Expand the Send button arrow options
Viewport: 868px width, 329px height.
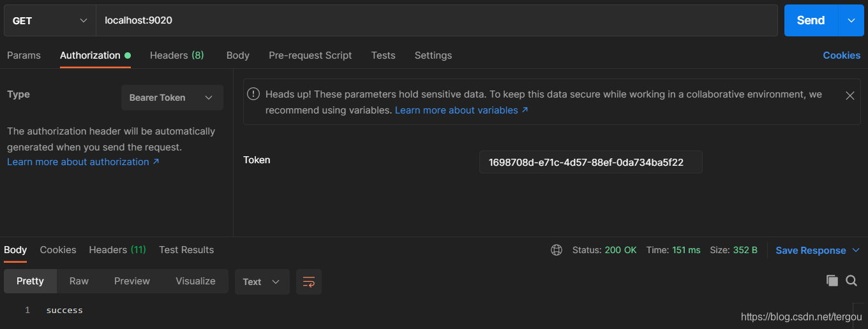[851, 20]
